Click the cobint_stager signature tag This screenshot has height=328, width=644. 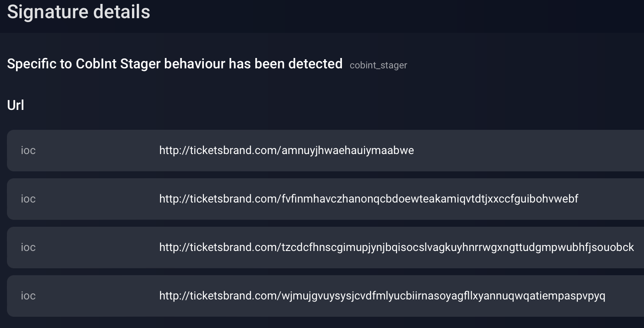pos(378,65)
